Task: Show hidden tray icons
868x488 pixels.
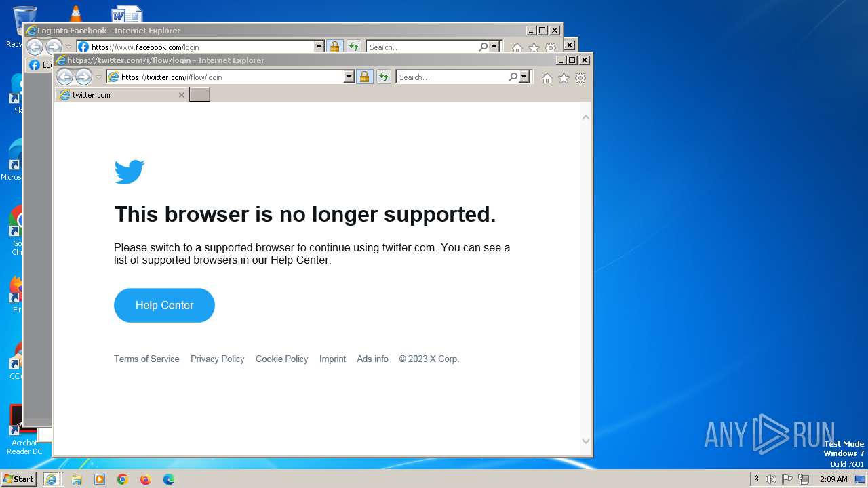Action: tap(756, 479)
